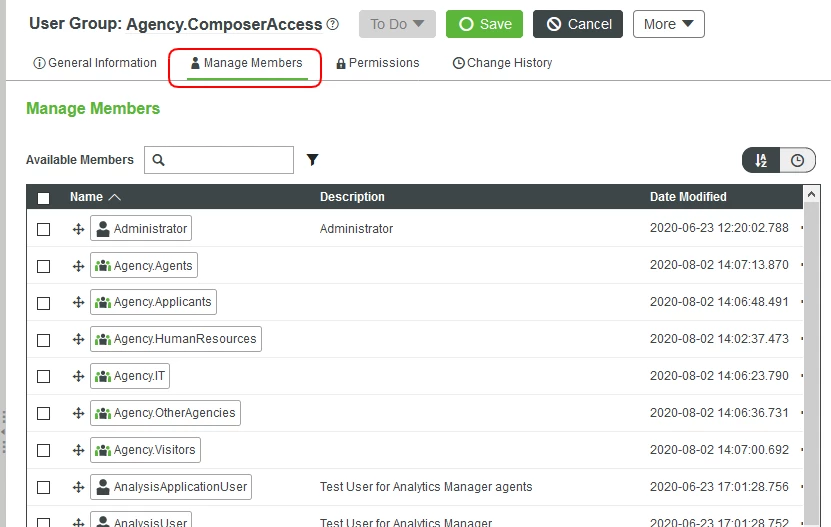
Task: Click the Agency.Visitors group chip
Action: [x=145, y=450]
